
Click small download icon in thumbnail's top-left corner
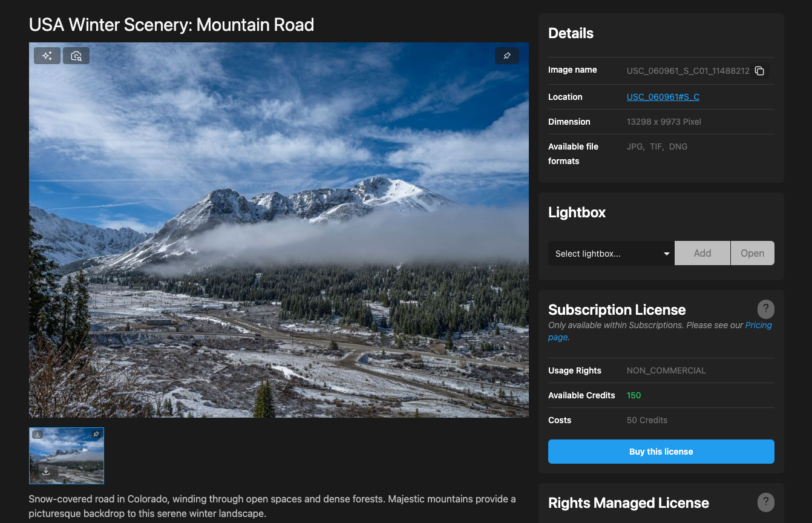click(x=38, y=435)
